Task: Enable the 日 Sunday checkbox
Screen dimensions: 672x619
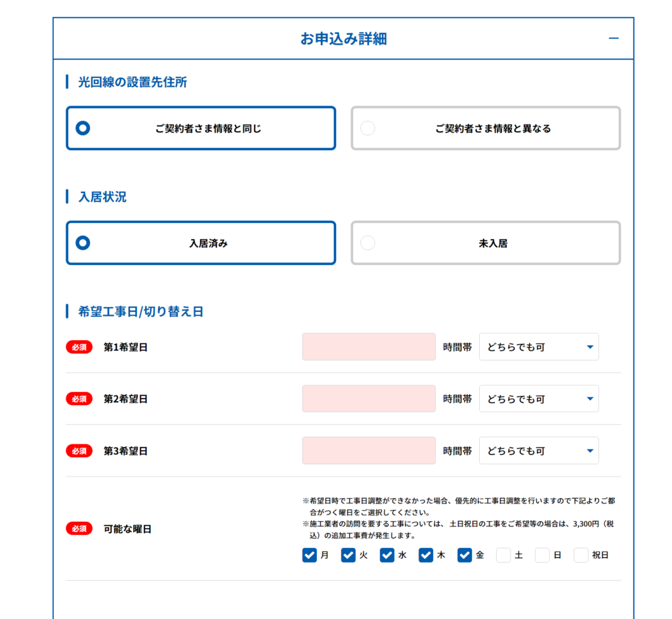Action: tap(542, 555)
